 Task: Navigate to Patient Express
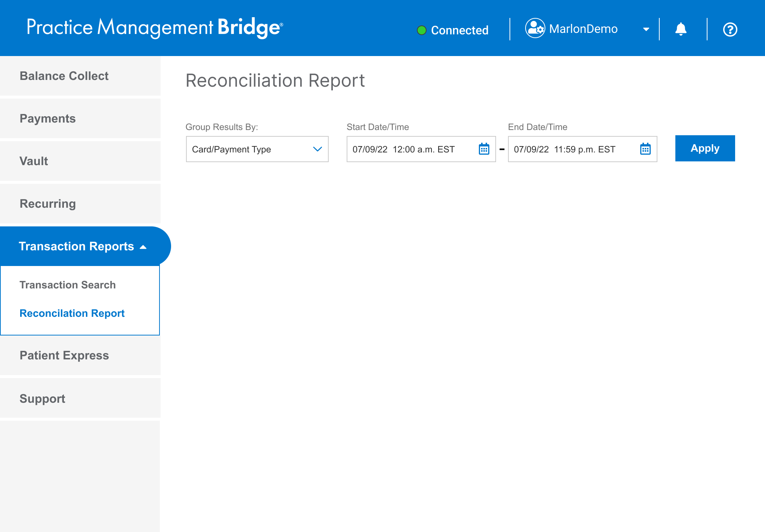pos(64,355)
